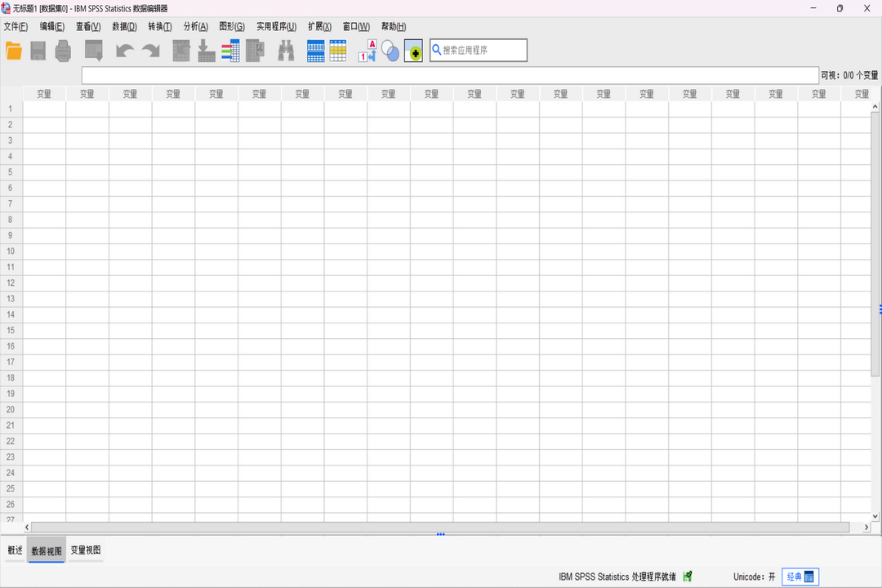Image resolution: width=882 pixels, height=588 pixels.
Task: Print the data via the printer icon
Action: coord(62,51)
